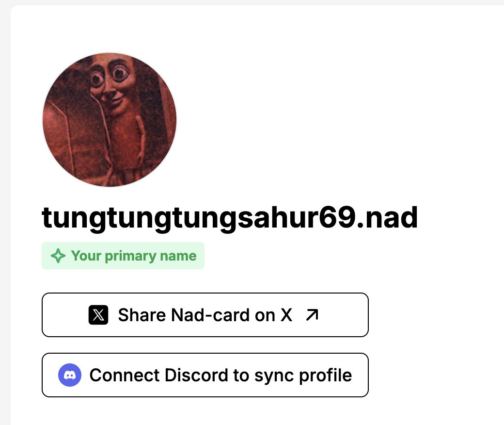
Task: Open the circular profile avatar picture
Action: 110,120
